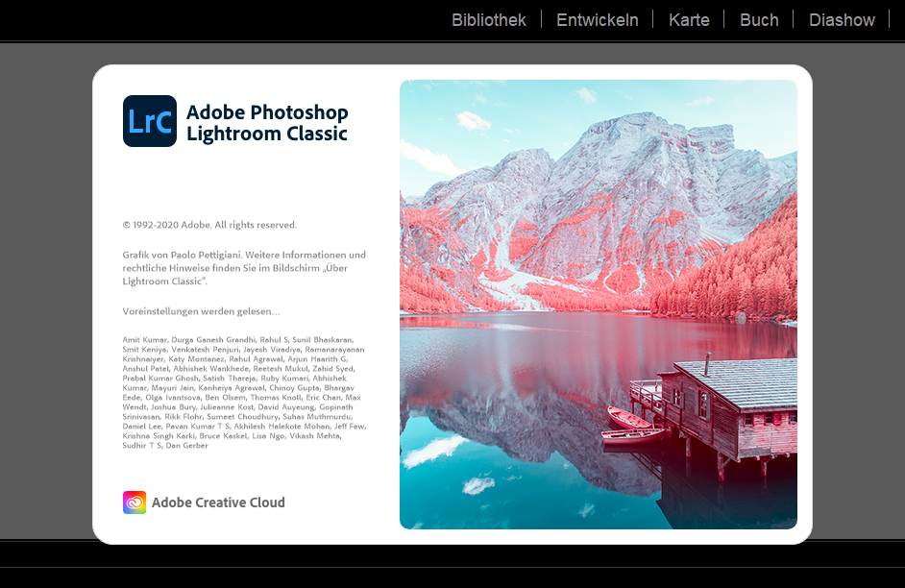
Task: Click the LrC app icon on splash
Action: click(150, 121)
